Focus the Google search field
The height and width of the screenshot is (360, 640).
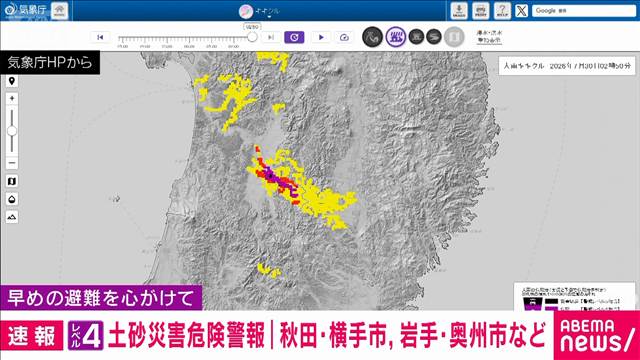coord(584,11)
